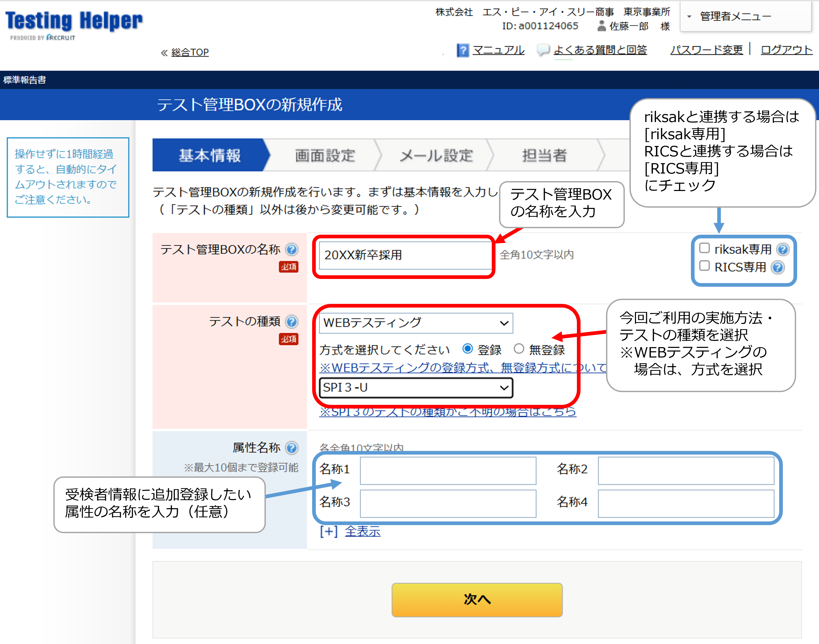The height and width of the screenshot is (644, 819).
Task: Open the SPI3-U test type dropdown
Action: [x=416, y=388]
